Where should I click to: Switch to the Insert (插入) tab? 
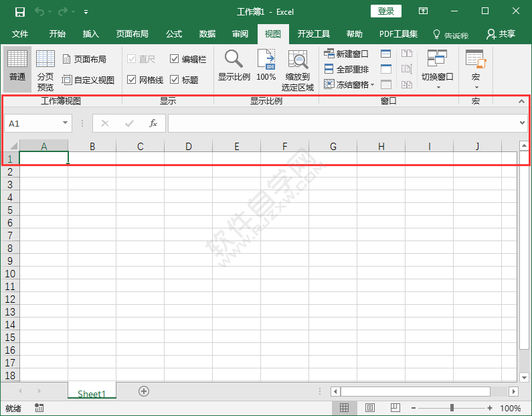(x=90, y=34)
